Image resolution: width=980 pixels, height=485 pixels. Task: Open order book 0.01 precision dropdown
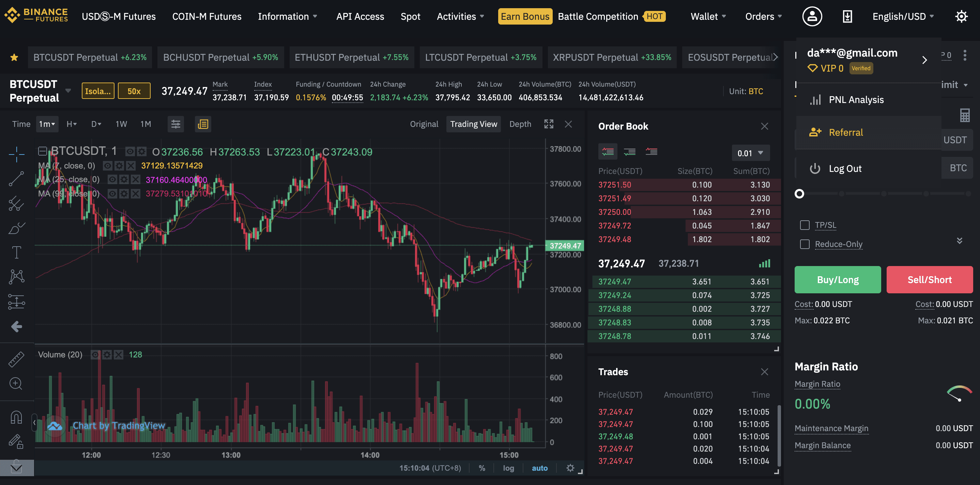[x=750, y=153]
